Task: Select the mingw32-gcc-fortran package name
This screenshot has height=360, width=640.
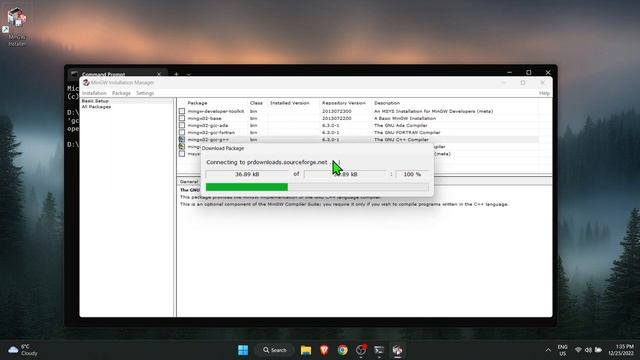Action: click(x=211, y=133)
